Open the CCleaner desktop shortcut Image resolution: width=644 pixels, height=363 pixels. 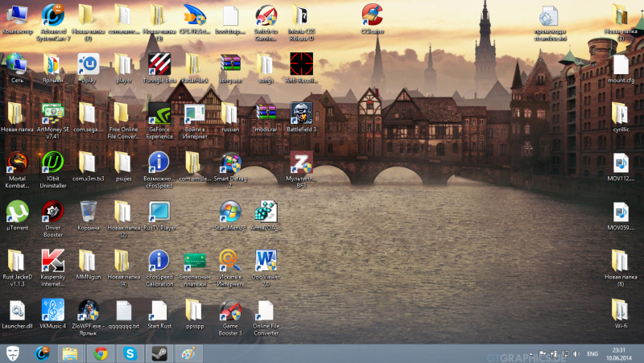coord(372,15)
